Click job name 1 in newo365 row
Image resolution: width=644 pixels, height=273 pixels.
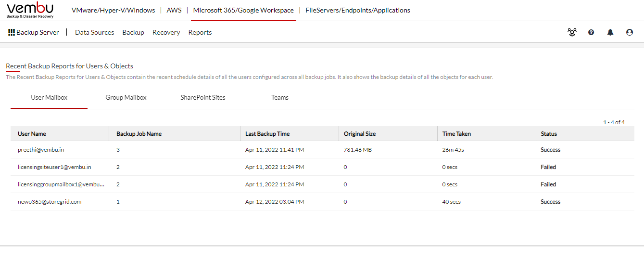click(x=118, y=202)
